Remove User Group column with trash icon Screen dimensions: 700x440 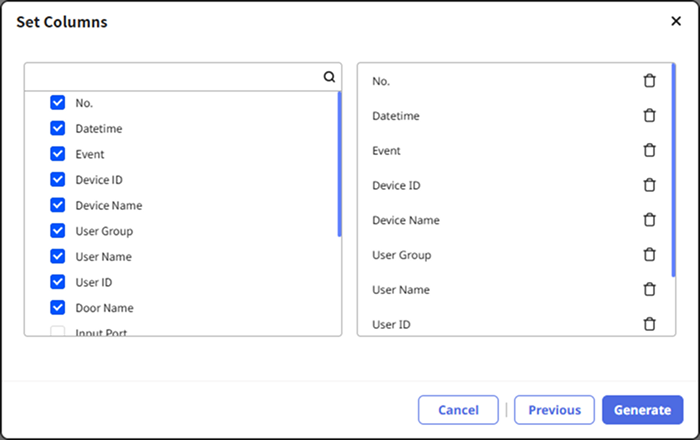tap(649, 255)
